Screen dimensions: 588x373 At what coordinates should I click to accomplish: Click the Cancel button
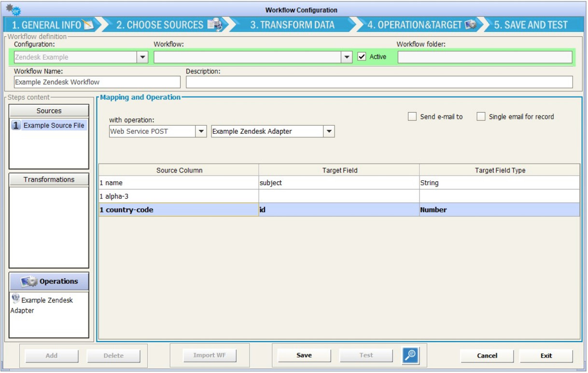(x=487, y=356)
